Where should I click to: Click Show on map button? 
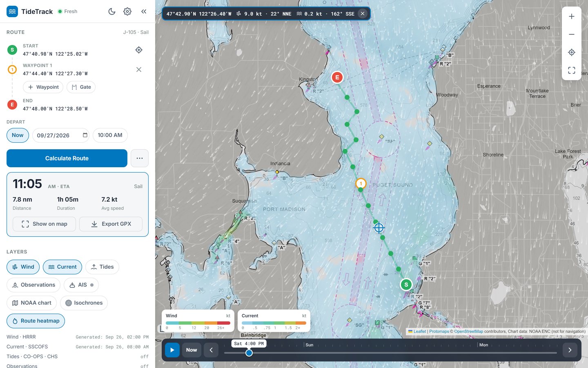pyautogui.click(x=44, y=224)
